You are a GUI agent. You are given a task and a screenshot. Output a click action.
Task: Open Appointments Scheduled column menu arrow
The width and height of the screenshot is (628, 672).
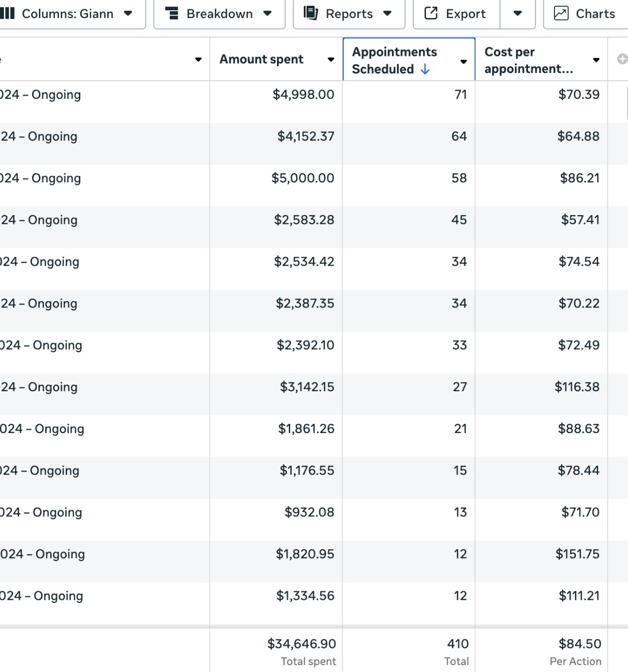[x=463, y=61]
